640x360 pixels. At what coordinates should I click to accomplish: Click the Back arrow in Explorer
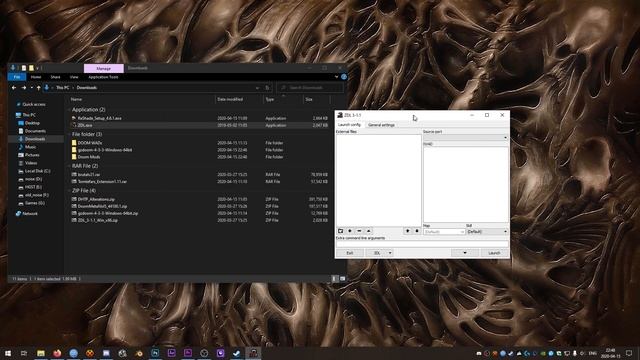point(14,88)
